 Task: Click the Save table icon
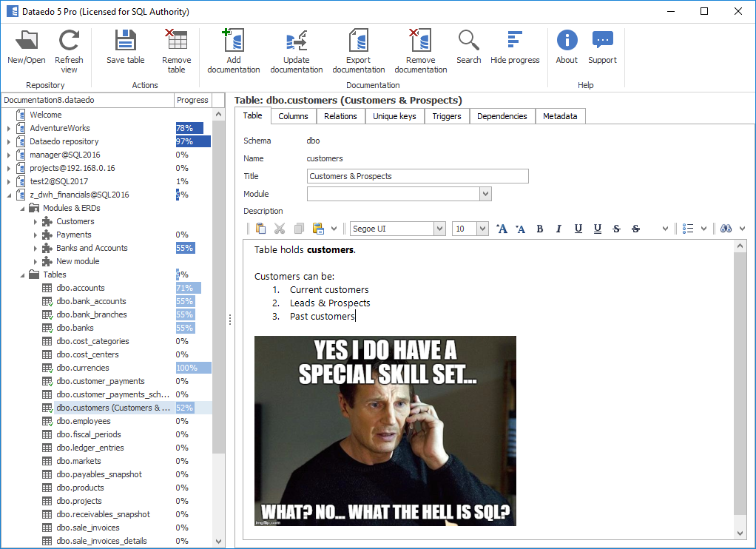click(125, 47)
